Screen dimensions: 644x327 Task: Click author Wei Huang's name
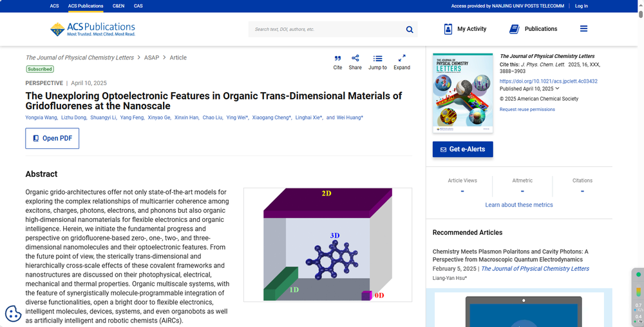[x=349, y=118]
